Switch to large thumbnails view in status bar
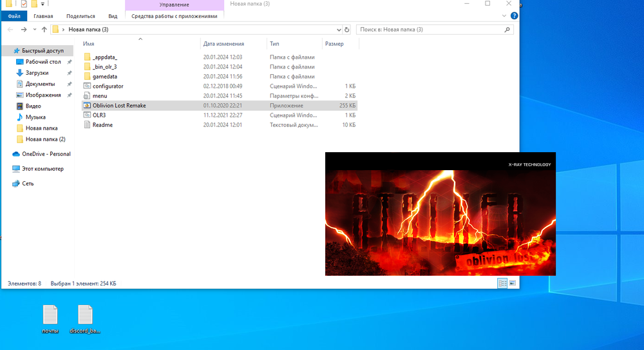Screen dimensions: 644x350 click(x=513, y=283)
